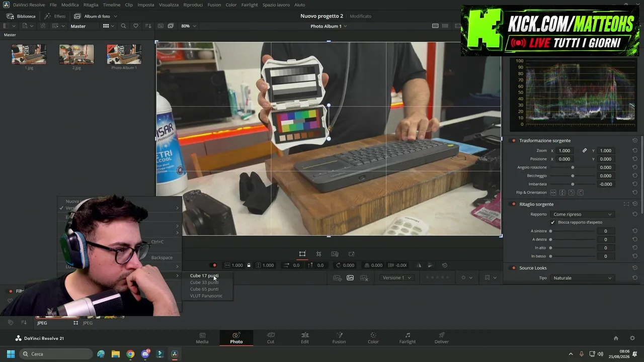
Task: Toggle the aspect lock in viewer toolbar
Action: tap(249, 265)
